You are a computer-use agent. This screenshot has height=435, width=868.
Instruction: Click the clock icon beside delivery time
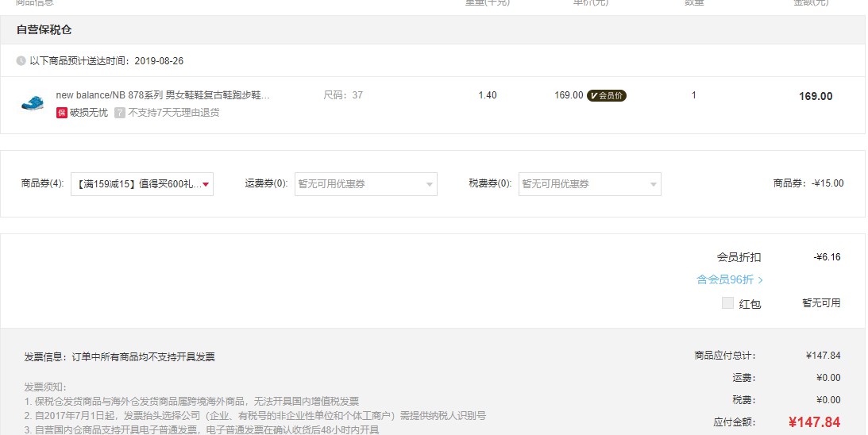21,61
